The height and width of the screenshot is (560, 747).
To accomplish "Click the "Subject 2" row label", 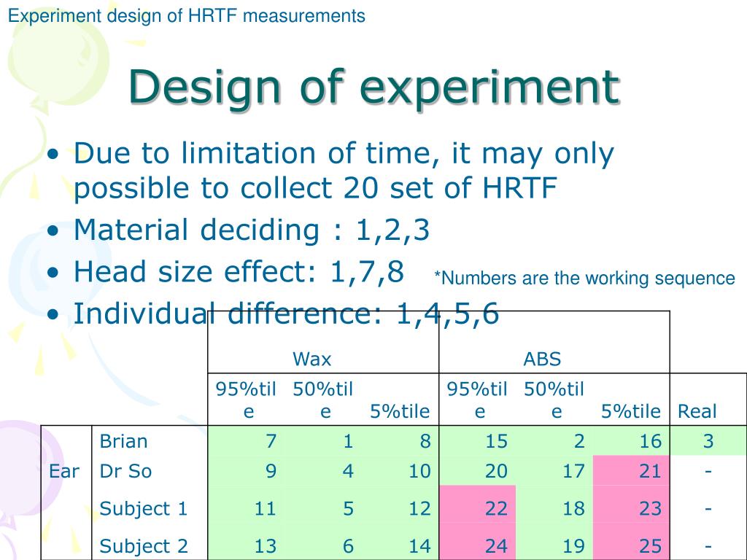I will [144, 546].
